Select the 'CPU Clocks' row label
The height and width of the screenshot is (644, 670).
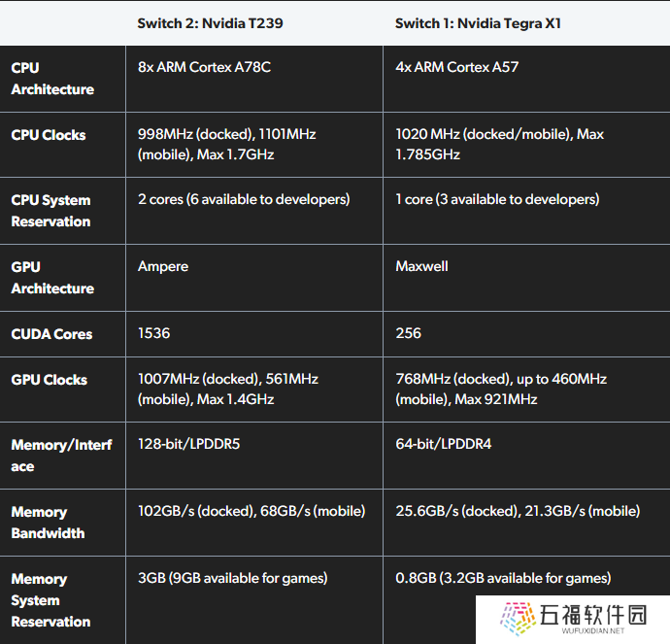coord(49,135)
